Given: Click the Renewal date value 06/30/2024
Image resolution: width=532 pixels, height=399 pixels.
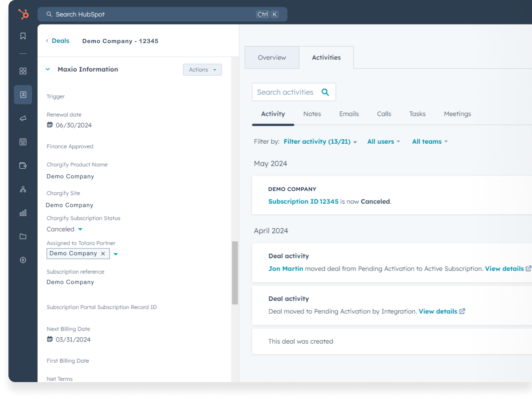Looking at the screenshot, I should [74, 125].
